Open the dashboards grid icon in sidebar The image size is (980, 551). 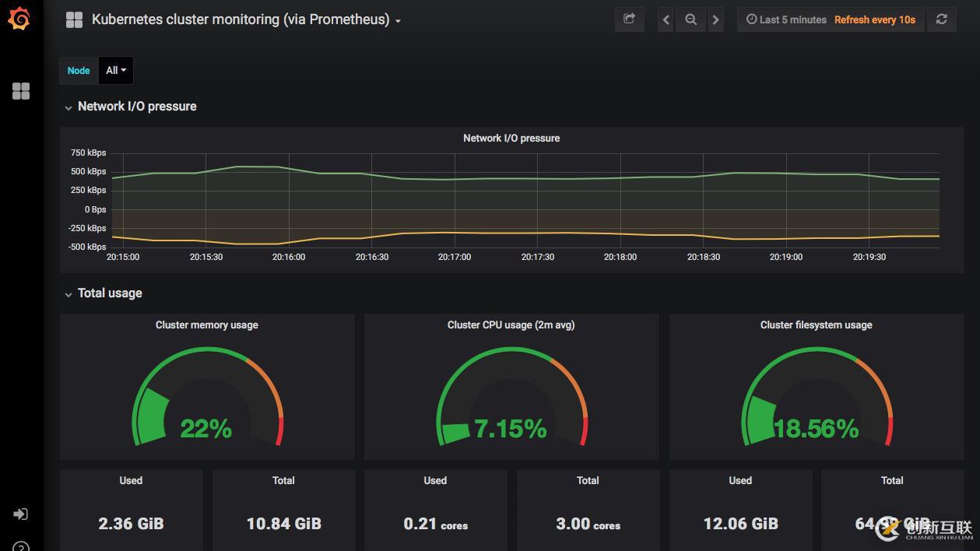pos(21,91)
